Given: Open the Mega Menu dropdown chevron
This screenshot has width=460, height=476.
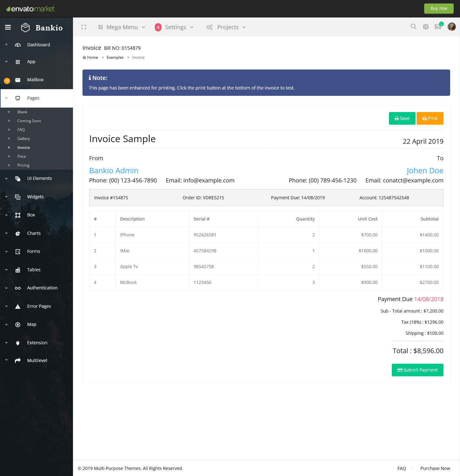Looking at the screenshot, I should coord(143,27).
